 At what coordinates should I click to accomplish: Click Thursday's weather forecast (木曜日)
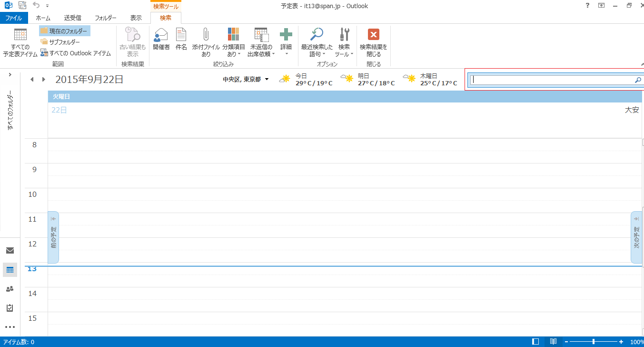pos(430,80)
